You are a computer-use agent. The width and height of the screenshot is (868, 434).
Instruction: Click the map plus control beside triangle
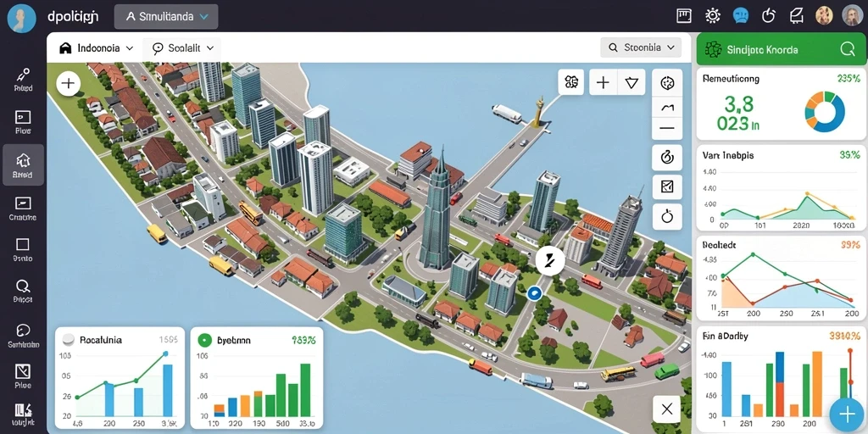603,83
